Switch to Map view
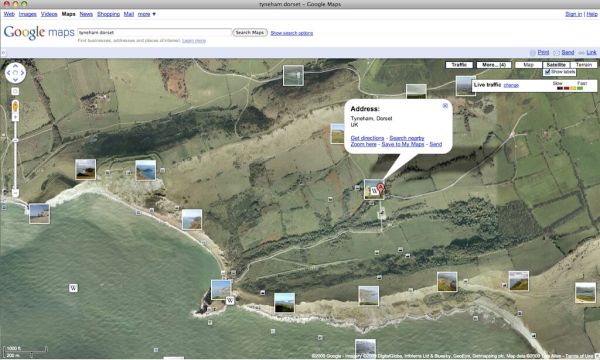Screen dimensions: 600x360 pos(528,65)
